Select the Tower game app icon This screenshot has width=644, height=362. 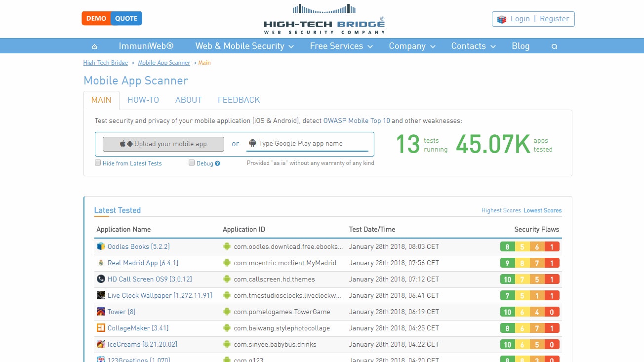click(x=101, y=312)
